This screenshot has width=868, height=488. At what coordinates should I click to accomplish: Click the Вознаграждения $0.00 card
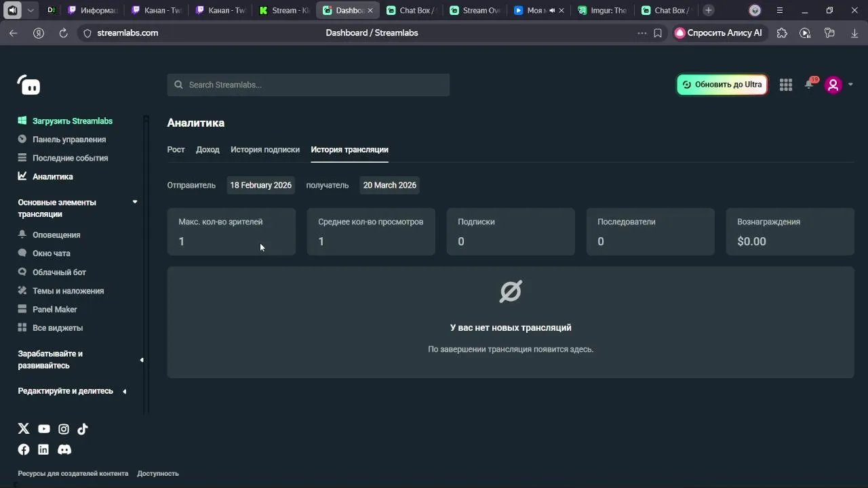click(x=790, y=232)
